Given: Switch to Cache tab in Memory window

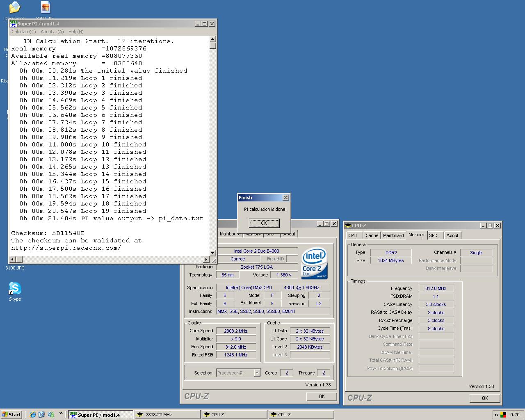Looking at the screenshot, I should point(372,235).
